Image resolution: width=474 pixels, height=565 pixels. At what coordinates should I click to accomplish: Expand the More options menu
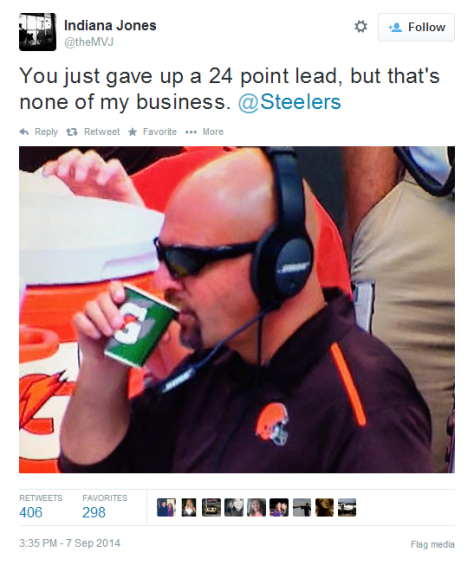coord(204,132)
